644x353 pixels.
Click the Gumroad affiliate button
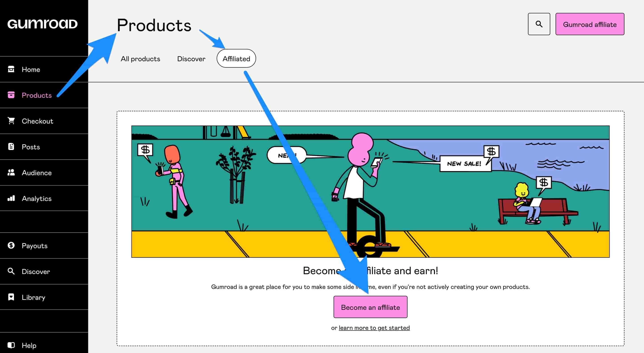[x=590, y=24]
